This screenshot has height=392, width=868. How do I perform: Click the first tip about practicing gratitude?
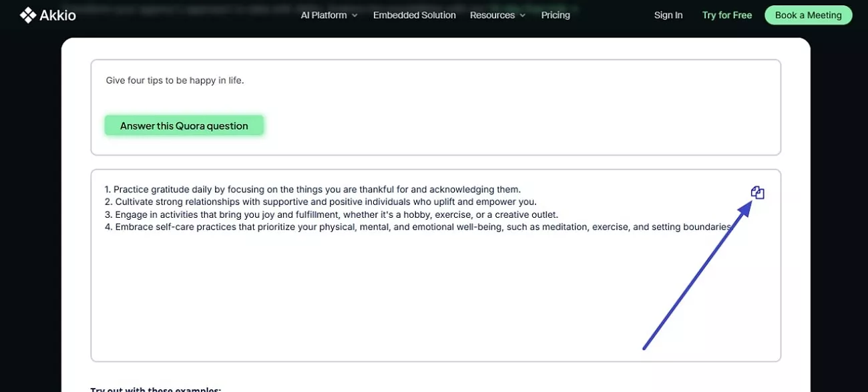coord(312,189)
